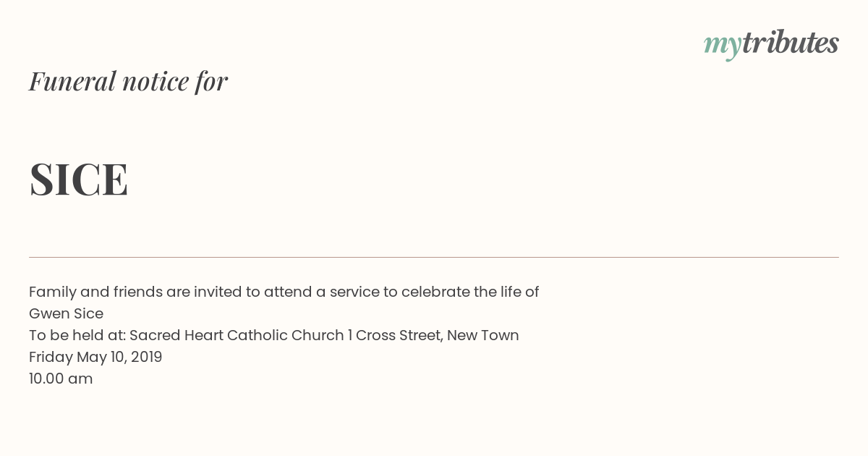The width and height of the screenshot is (868, 456).
Task: Click the New Town suburb text
Action: tap(482, 336)
